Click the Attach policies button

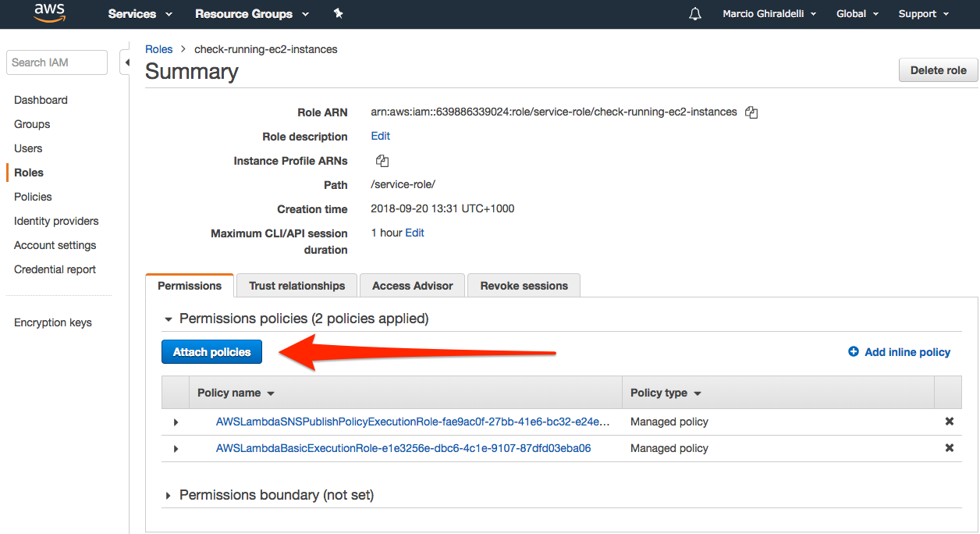pos(211,352)
